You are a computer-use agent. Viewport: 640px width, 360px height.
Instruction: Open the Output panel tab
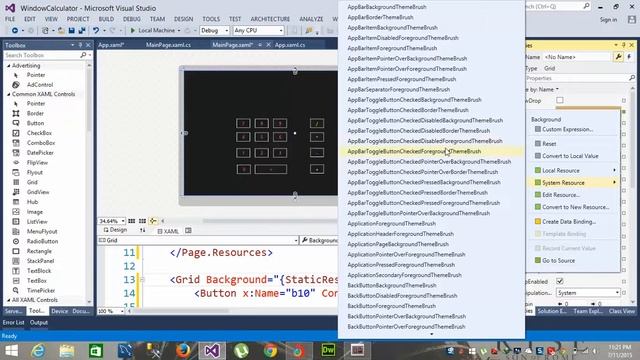coord(39,322)
